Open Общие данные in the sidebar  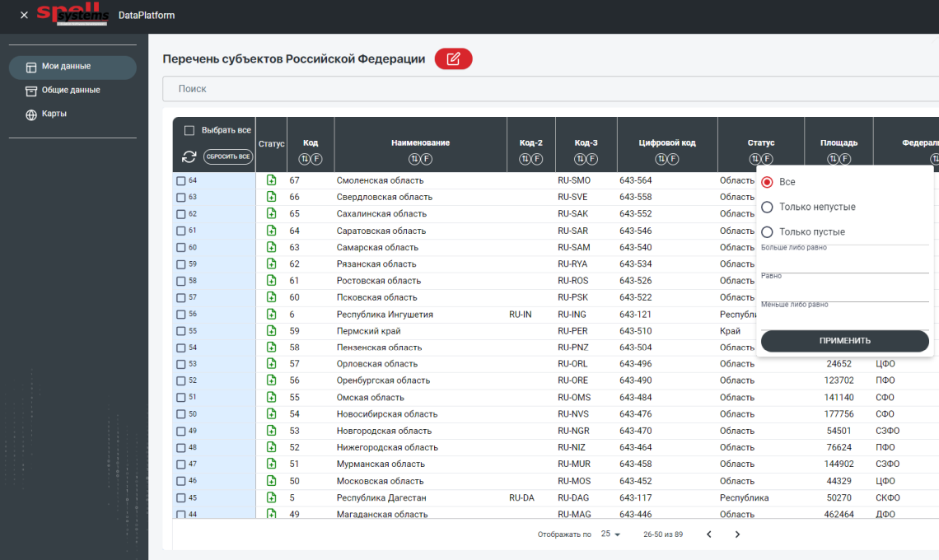[x=72, y=91]
